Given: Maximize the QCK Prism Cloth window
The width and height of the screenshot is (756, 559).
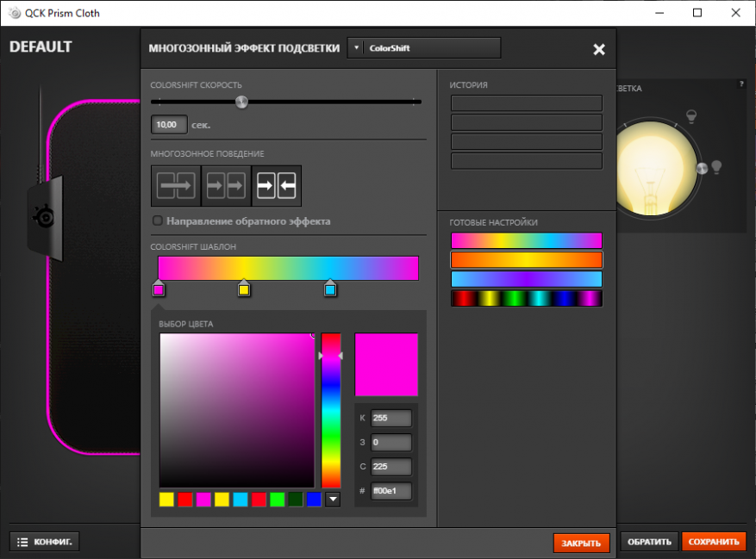Looking at the screenshot, I should (x=697, y=13).
